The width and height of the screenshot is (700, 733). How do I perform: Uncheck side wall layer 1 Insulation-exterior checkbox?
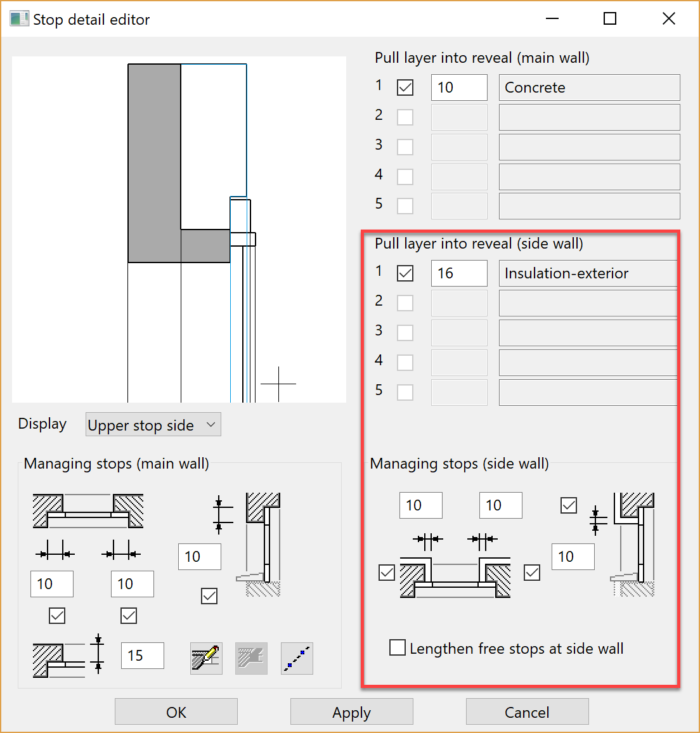(405, 273)
